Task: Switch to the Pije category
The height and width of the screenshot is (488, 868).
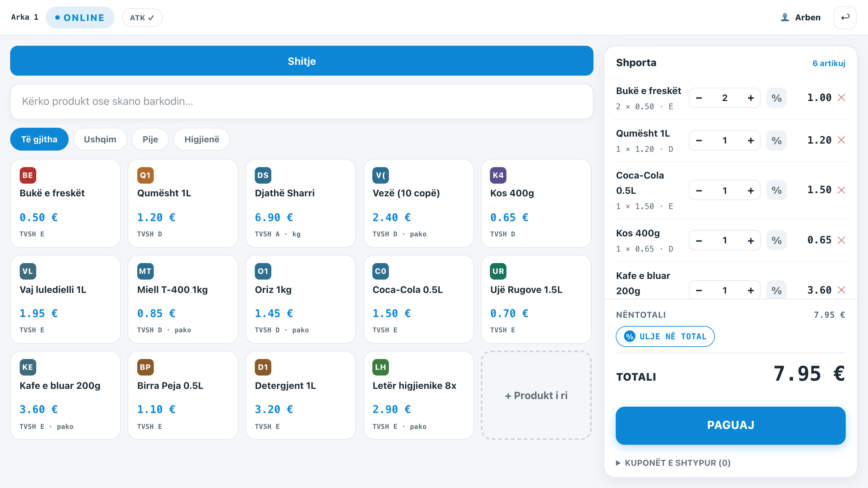Action: (x=150, y=139)
